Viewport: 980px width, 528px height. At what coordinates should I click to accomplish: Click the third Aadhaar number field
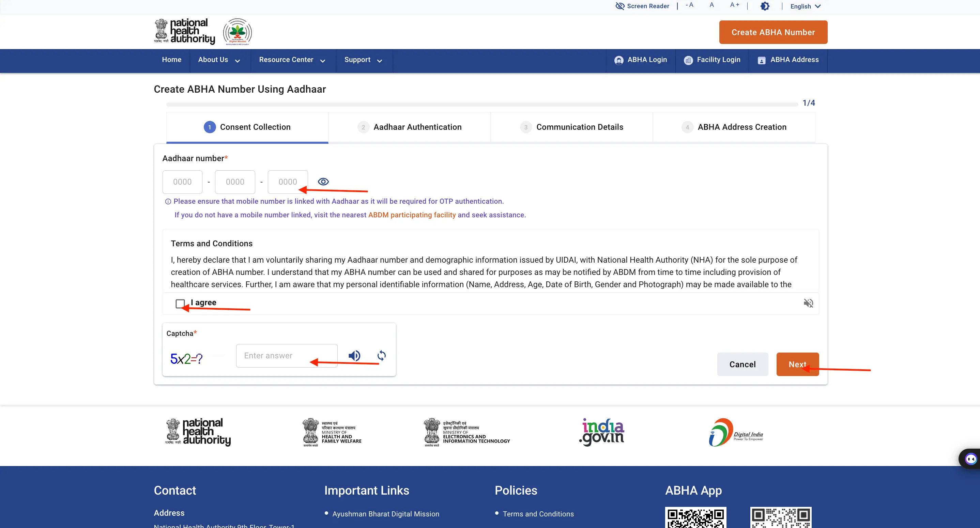[288, 182]
